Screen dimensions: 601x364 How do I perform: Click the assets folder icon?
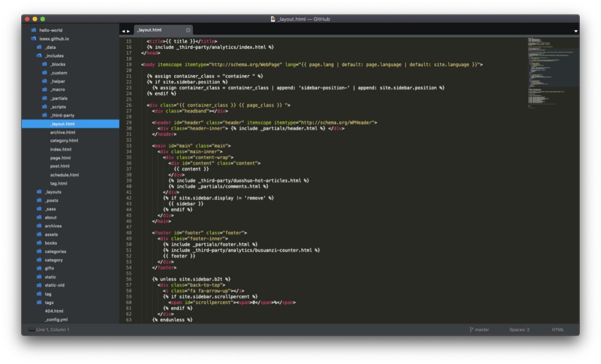coord(39,235)
